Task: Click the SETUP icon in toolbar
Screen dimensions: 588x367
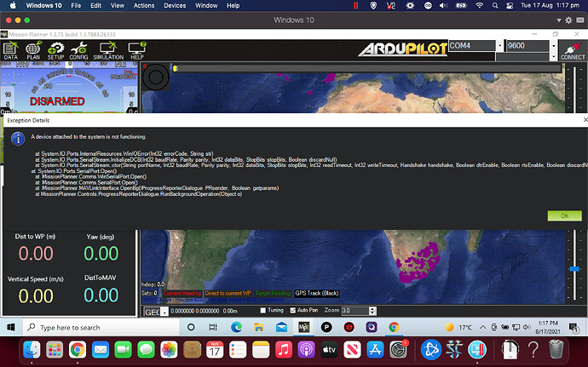Action: point(55,50)
